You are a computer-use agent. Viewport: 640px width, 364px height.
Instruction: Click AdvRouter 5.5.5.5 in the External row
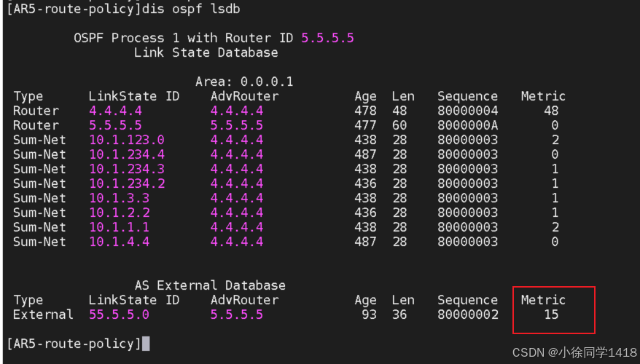pyautogui.click(x=237, y=314)
